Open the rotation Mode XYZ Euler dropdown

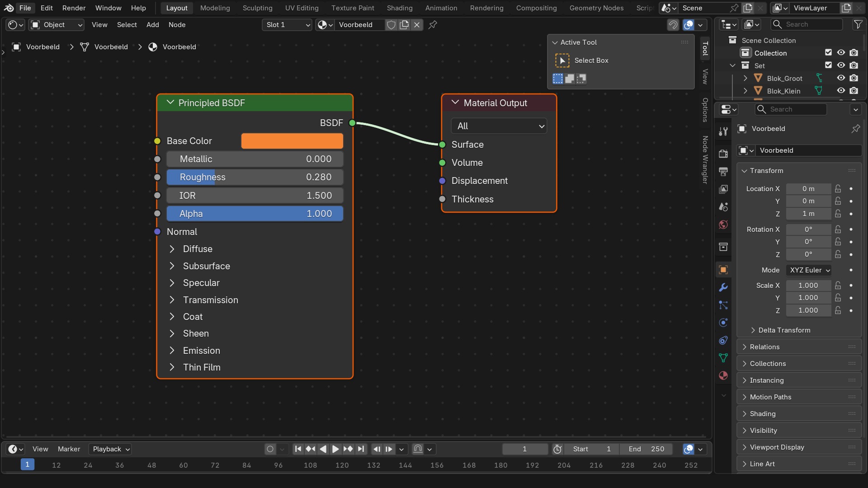(x=809, y=270)
